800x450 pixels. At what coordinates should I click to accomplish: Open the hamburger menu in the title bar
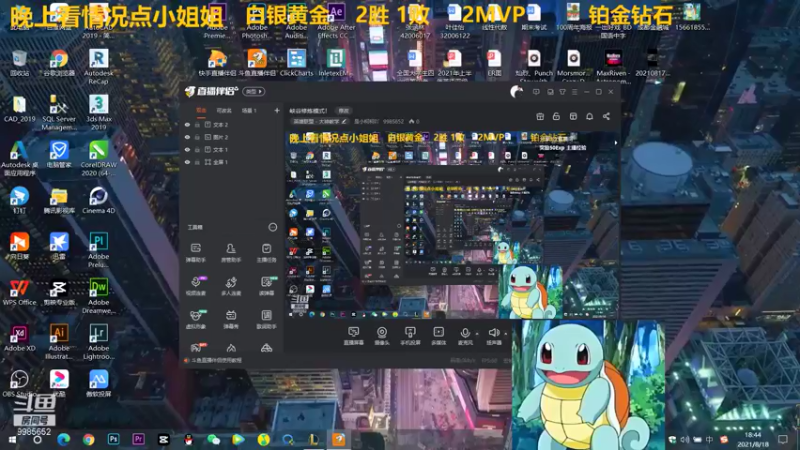(574, 92)
